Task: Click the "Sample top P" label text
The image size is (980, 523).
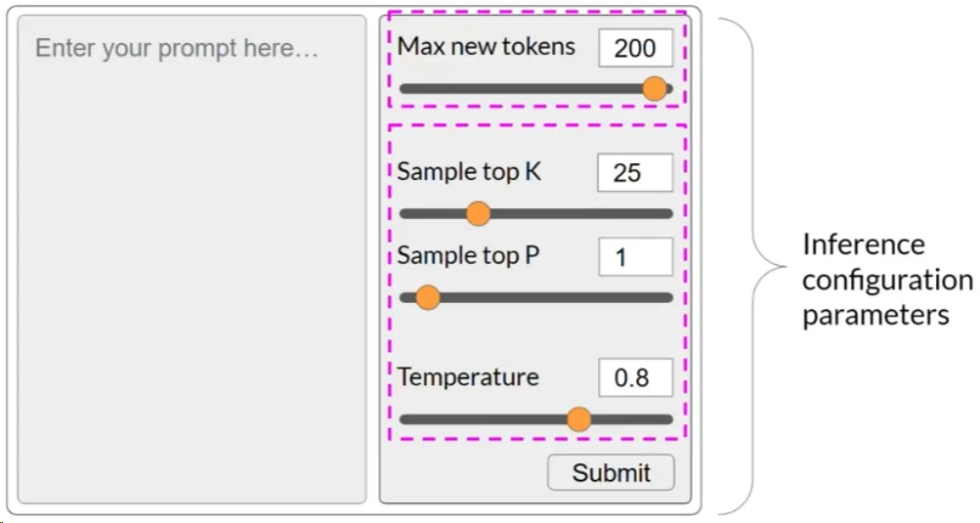Action: 468,256
